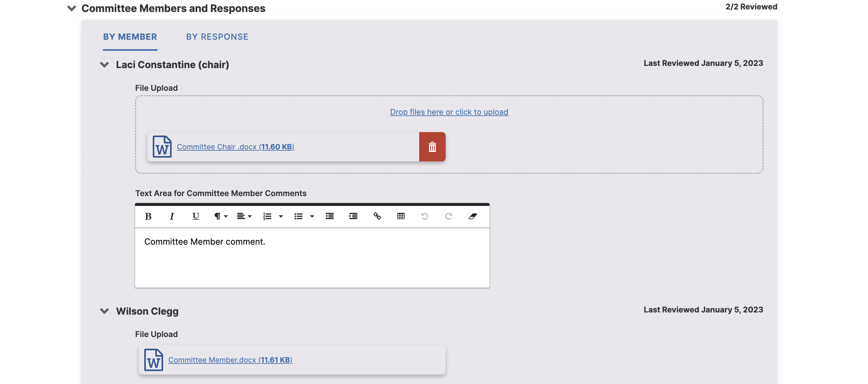Screen dimensions: 868x384
Task: Collapse the Wilson Clegg section
Action: point(105,311)
